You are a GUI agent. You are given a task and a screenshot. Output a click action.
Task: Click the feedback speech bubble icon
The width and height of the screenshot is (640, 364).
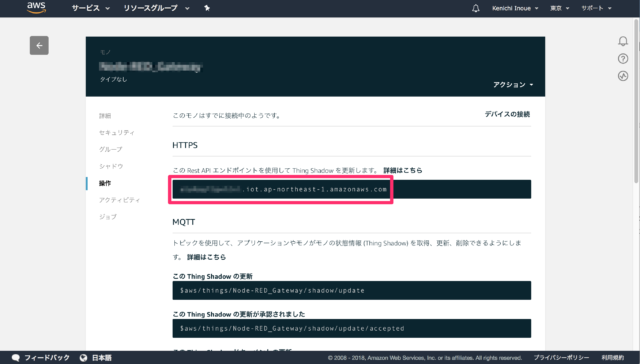click(16, 358)
